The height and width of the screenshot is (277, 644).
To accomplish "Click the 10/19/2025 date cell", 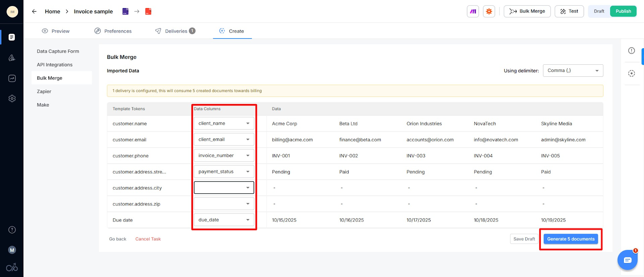I will pos(553,220).
